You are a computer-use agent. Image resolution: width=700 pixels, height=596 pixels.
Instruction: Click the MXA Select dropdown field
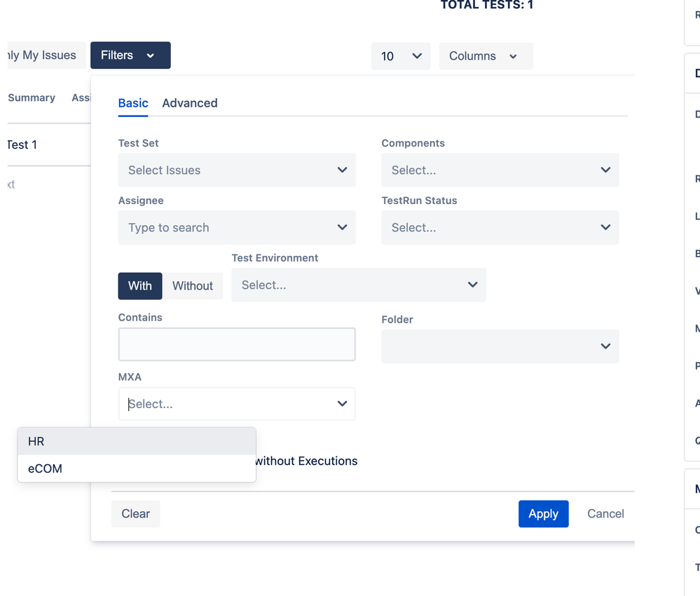pyautogui.click(x=237, y=404)
